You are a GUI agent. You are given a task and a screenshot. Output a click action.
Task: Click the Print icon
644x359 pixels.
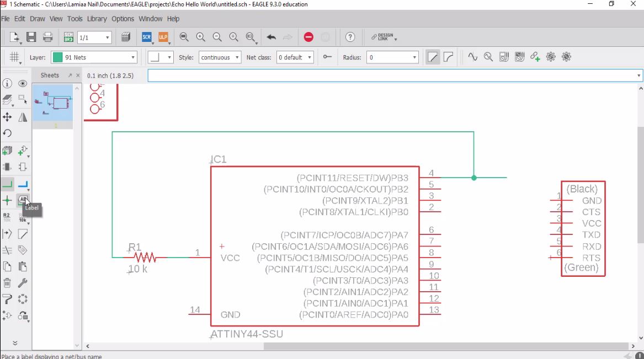[47, 37]
